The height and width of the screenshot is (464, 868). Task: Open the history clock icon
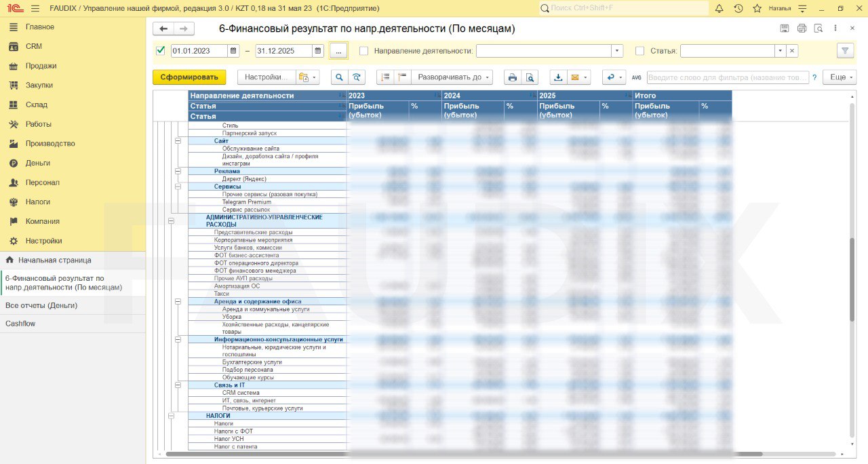tap(738, 8)
